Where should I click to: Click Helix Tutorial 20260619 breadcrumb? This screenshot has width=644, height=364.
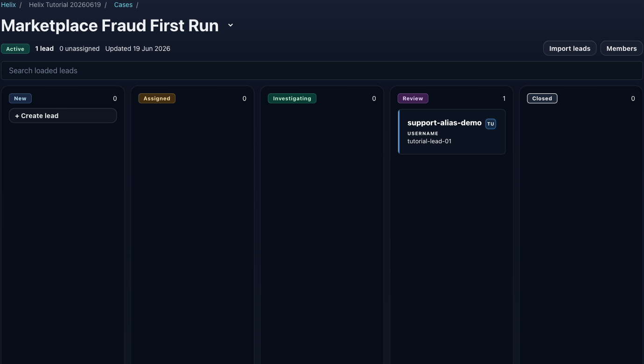coord(65,5)
